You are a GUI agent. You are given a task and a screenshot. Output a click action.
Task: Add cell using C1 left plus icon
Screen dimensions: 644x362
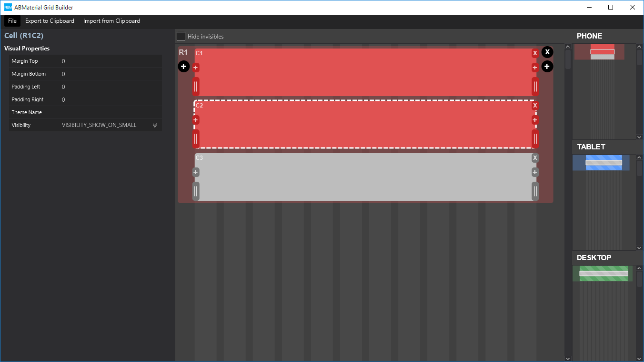coord(196,68)
